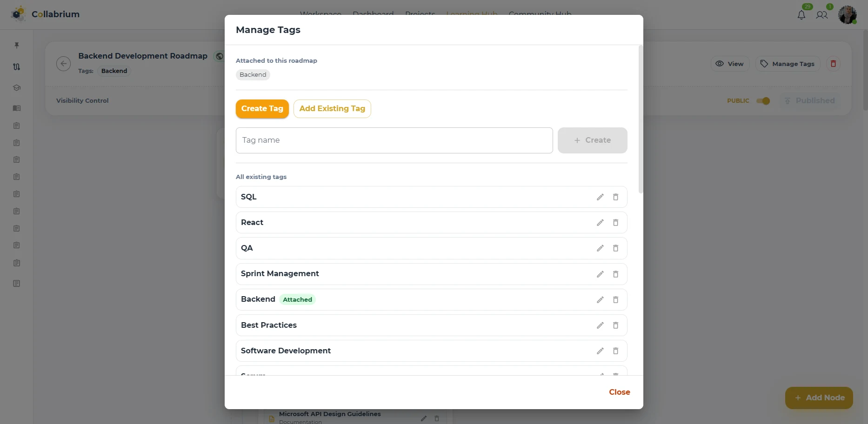Delete the SQL tag
868x424 pixels.
(x=615, y=197)
